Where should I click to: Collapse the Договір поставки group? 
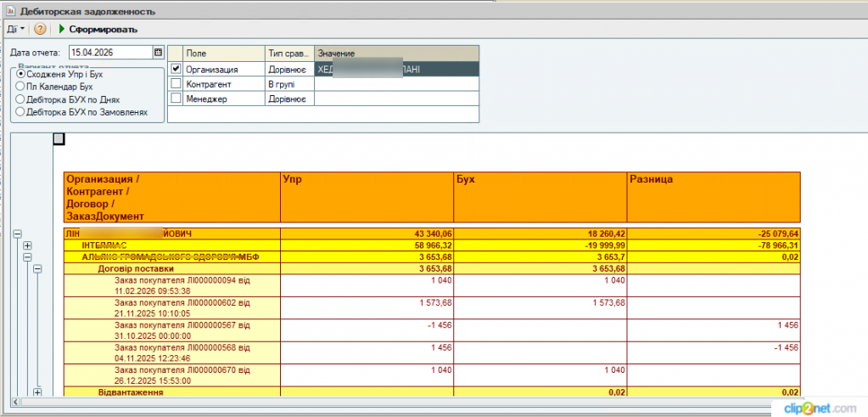(37, 268)
